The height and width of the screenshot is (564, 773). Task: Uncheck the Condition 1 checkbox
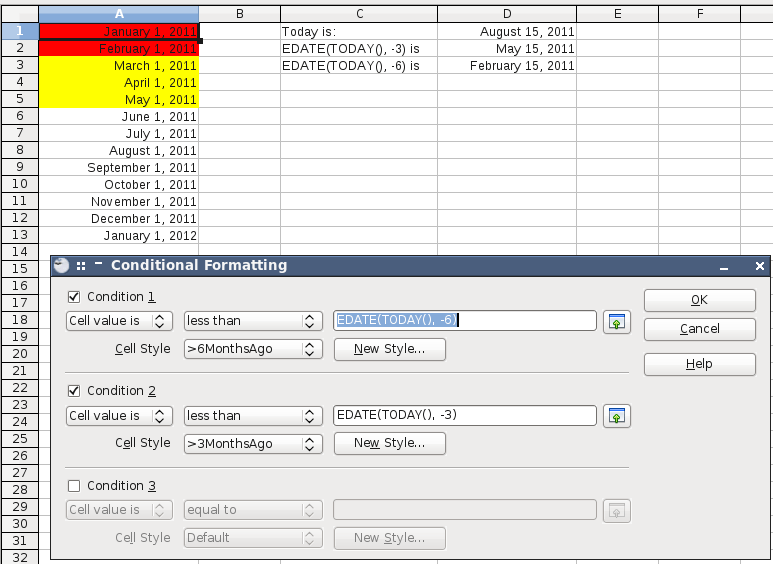pos(74,297)
